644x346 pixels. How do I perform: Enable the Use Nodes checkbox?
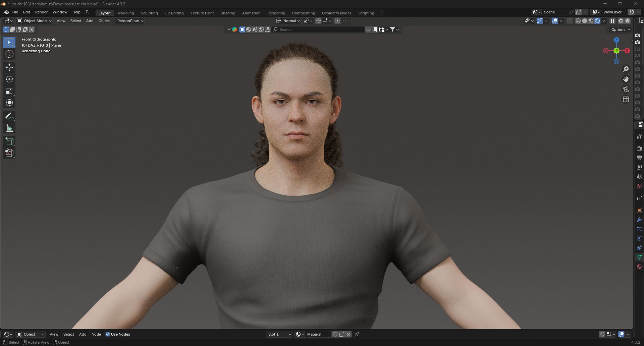click(108, 334)
